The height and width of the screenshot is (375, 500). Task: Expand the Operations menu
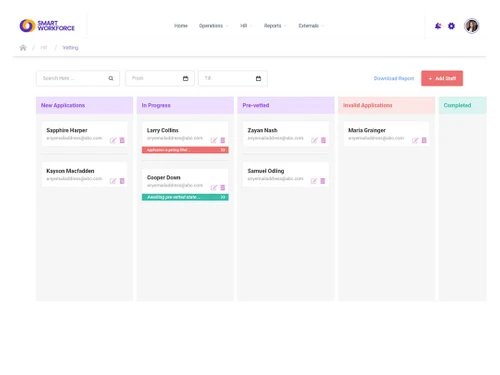213,26
